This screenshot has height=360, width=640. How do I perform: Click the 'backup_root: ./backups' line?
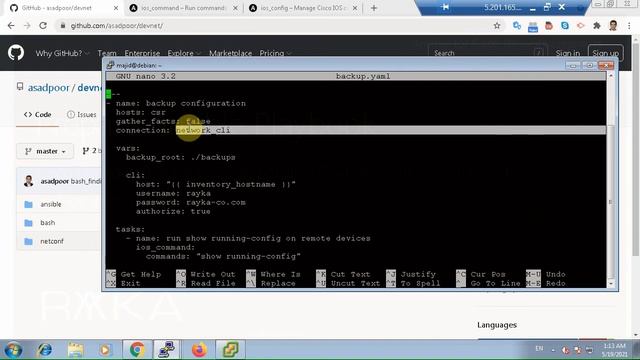point(180,157)
